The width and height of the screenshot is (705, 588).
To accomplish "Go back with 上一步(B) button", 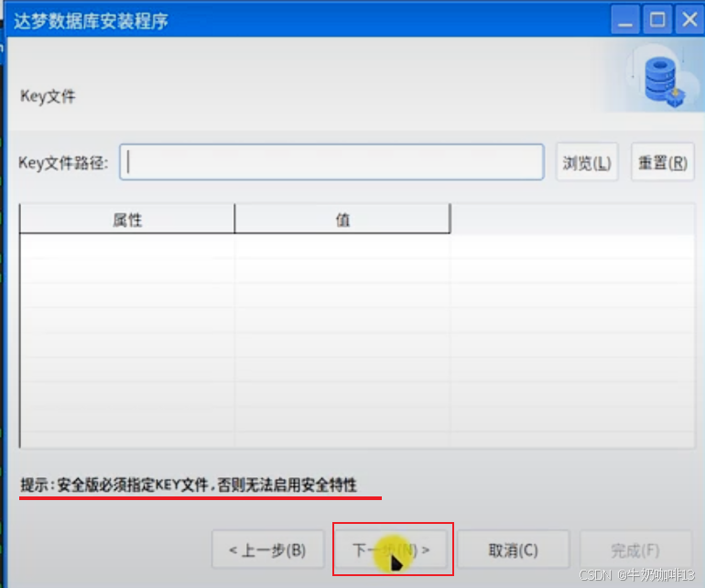I will point(268,550).
